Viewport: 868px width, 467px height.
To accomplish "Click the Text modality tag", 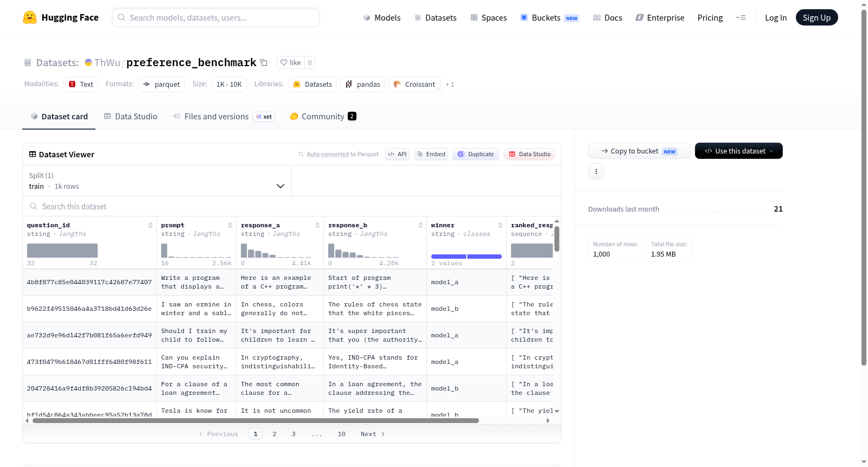I will coord(81,84).
